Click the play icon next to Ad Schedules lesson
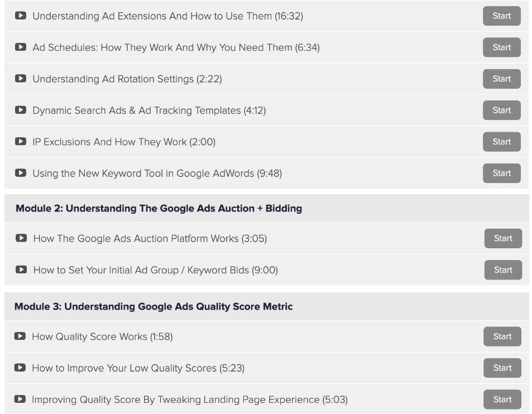532x414 pixels. (21, 47)
